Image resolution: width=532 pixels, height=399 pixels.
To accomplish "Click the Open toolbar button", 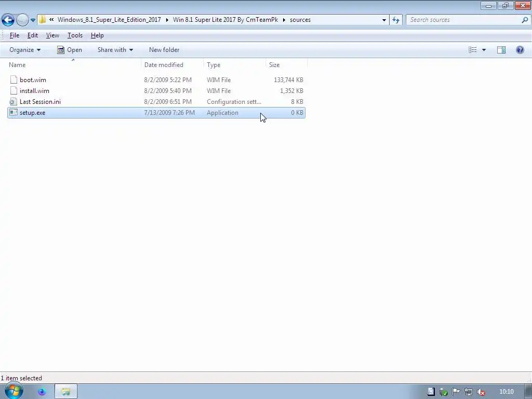I will coord(70,50).
